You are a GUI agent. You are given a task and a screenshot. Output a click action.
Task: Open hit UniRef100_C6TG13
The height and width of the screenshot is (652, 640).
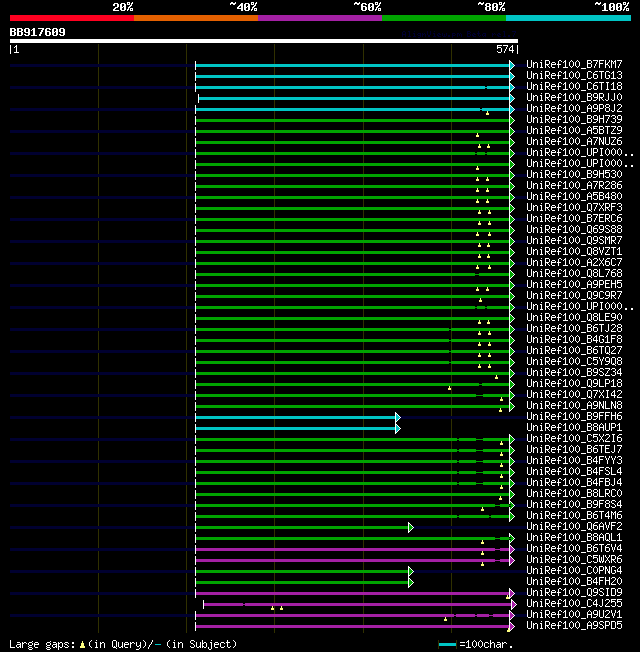point(574,76)
